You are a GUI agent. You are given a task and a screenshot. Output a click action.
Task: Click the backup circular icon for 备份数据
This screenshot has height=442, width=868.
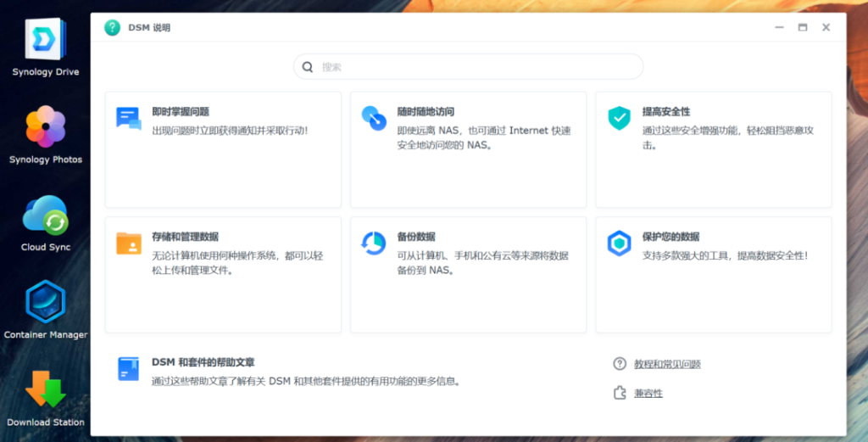point(374,243)
